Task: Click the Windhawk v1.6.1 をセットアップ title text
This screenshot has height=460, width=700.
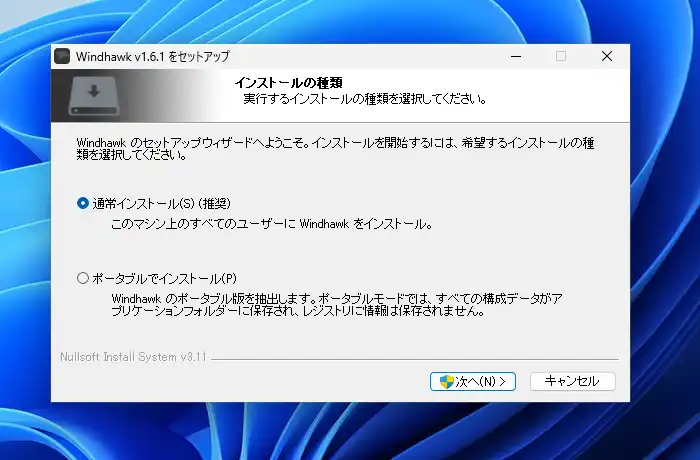Action: click(x=153, y=56)
